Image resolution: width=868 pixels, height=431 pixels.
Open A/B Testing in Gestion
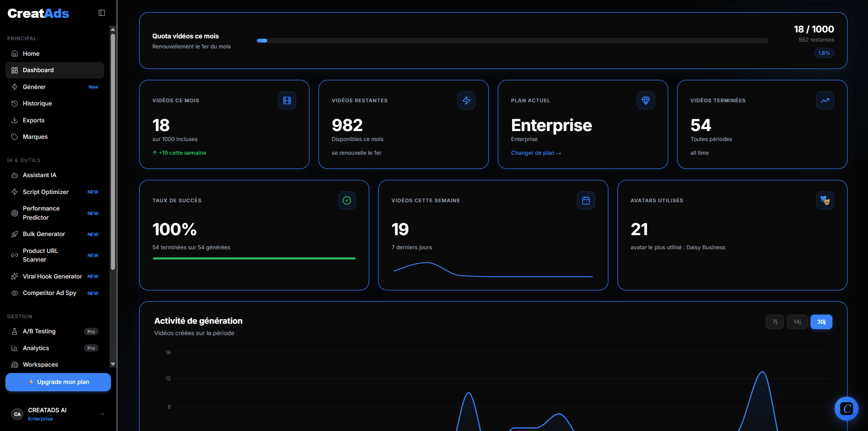click(x=55, y=331)
